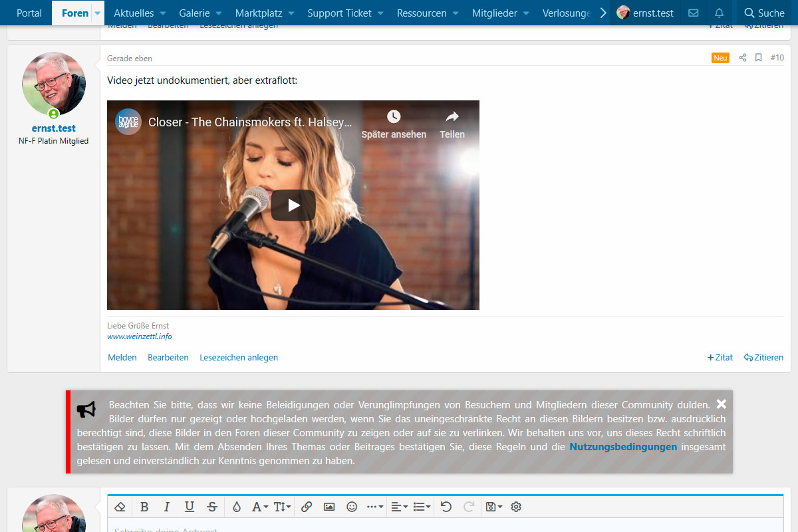798x532 pixels.
Task: Click the eraser remove-formatting icon
Action: 120,507
